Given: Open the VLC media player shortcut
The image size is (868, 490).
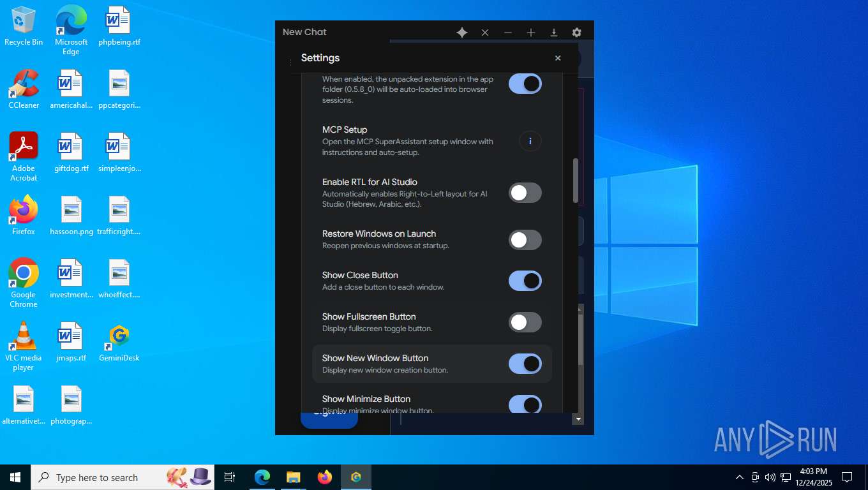Looking at the screenshot, I should pos(24,346).
